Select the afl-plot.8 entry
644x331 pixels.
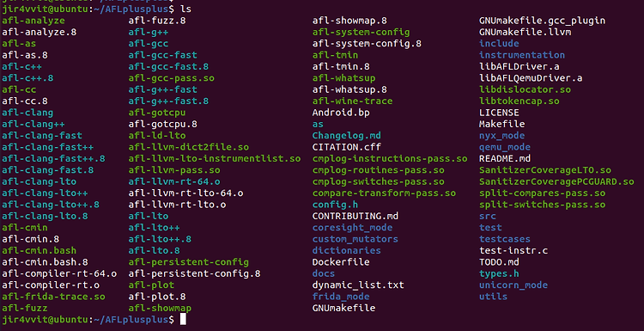[157, 297]
